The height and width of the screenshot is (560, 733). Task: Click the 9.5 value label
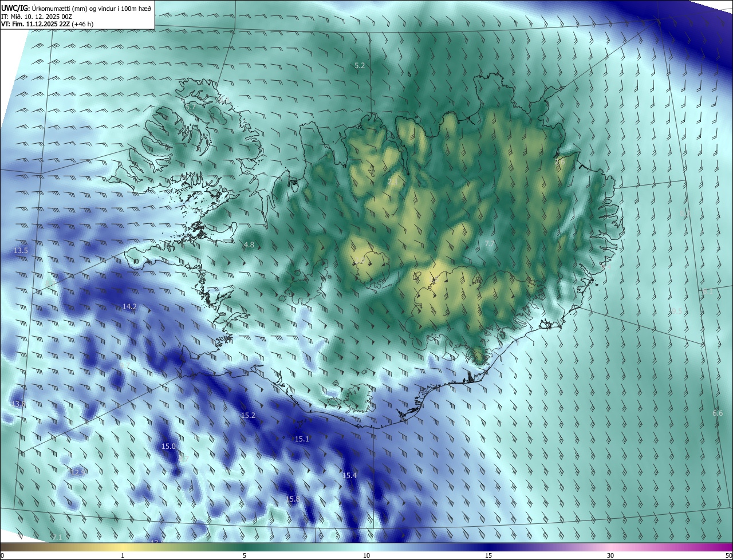pos(676,311)
